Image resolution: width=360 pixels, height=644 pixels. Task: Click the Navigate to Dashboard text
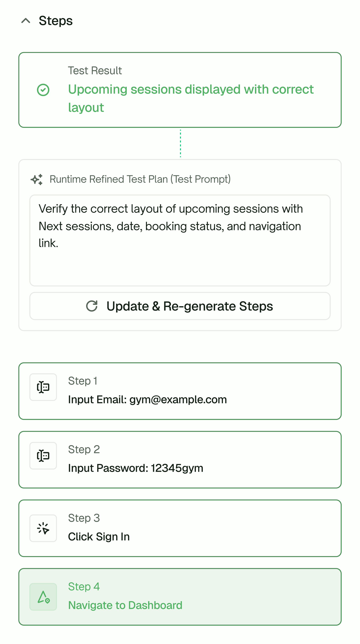[125, 605]
